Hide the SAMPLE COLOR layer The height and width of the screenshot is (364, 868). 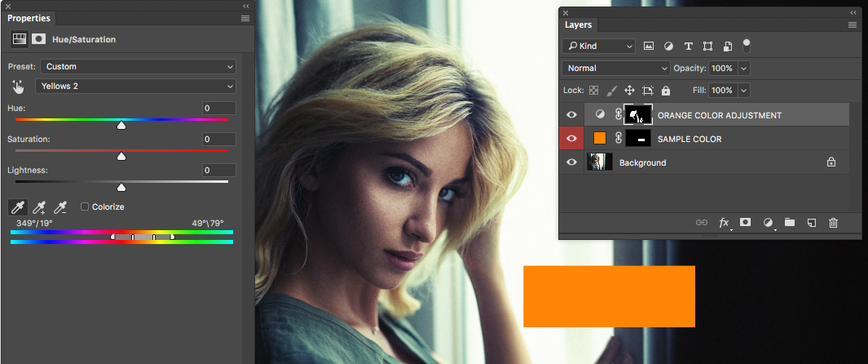tap(572, 139)
